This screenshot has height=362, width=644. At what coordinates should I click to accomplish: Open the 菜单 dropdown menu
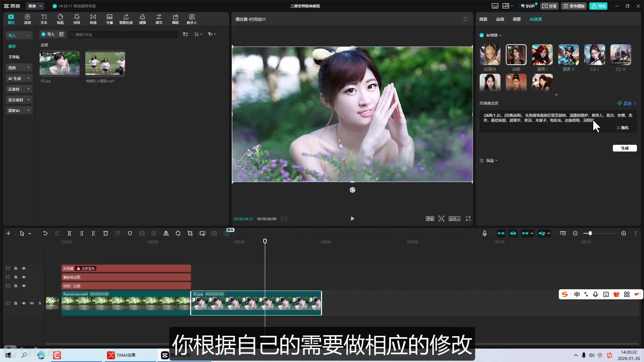(35, 6)
